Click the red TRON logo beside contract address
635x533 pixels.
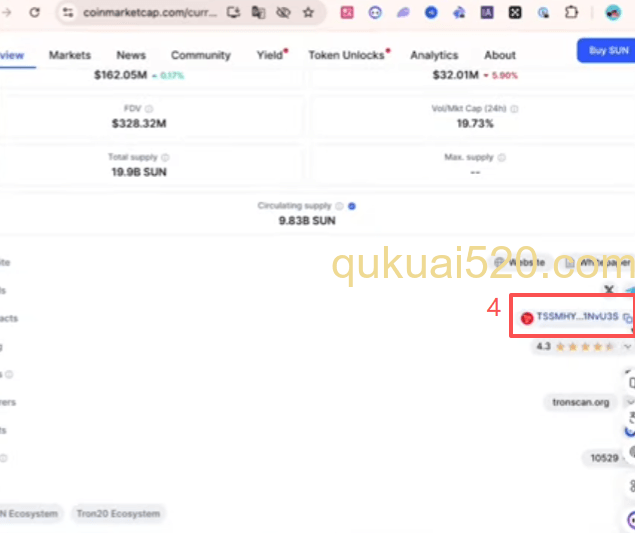(527, 318)
